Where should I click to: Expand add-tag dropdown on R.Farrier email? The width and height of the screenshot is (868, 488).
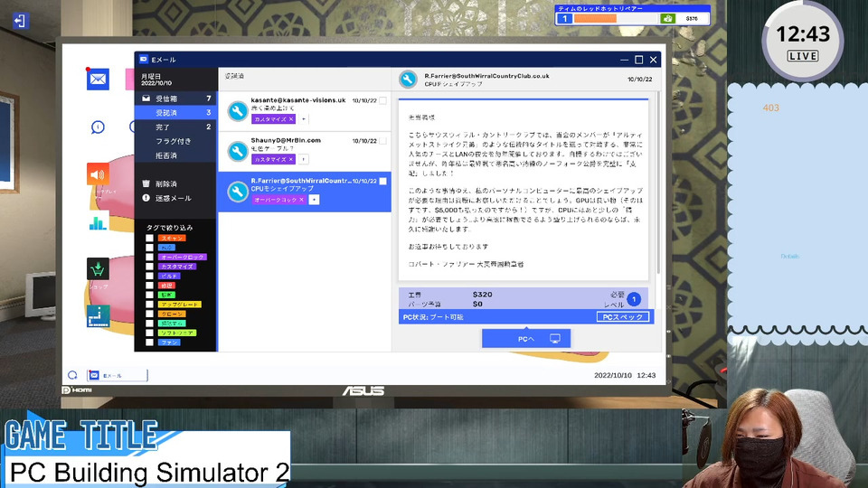click(314, 200)
